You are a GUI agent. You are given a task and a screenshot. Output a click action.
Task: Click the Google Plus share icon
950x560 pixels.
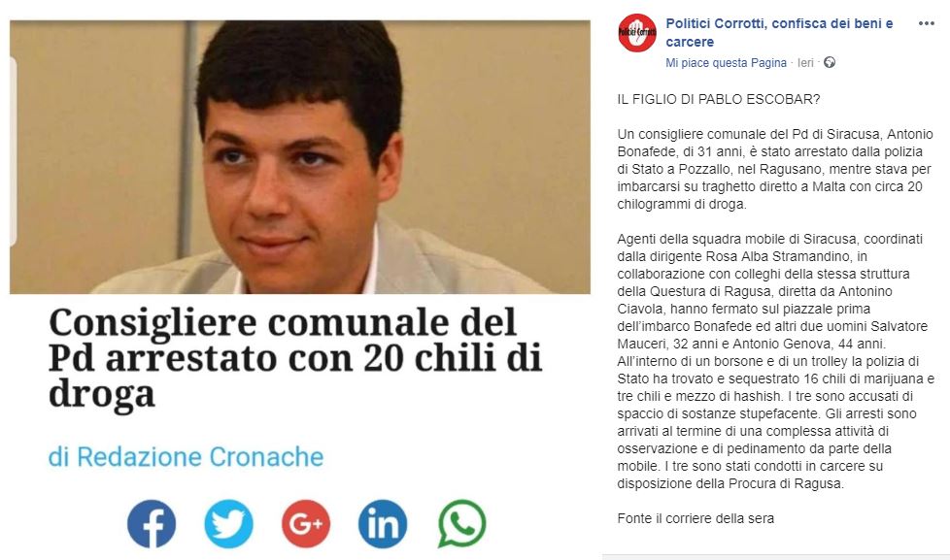tap(306, 524)
